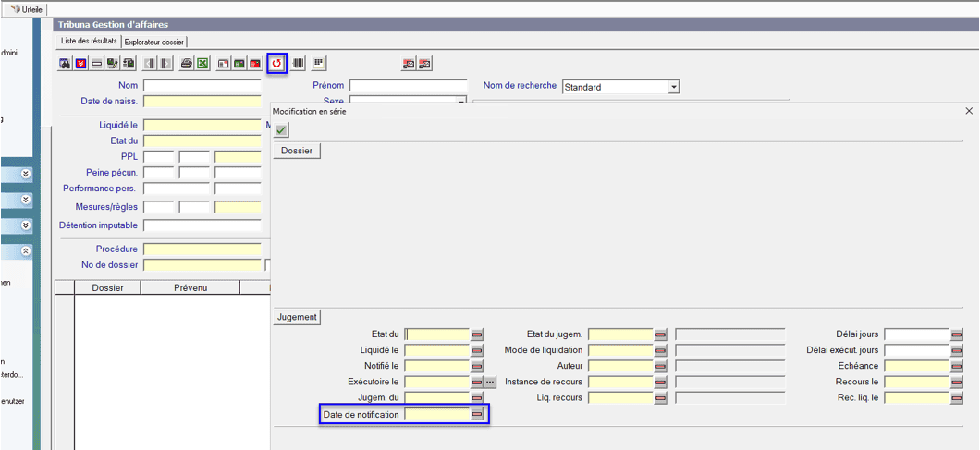
Task: Click into the 'Auteur' input field
Action: tap(620, 366)
